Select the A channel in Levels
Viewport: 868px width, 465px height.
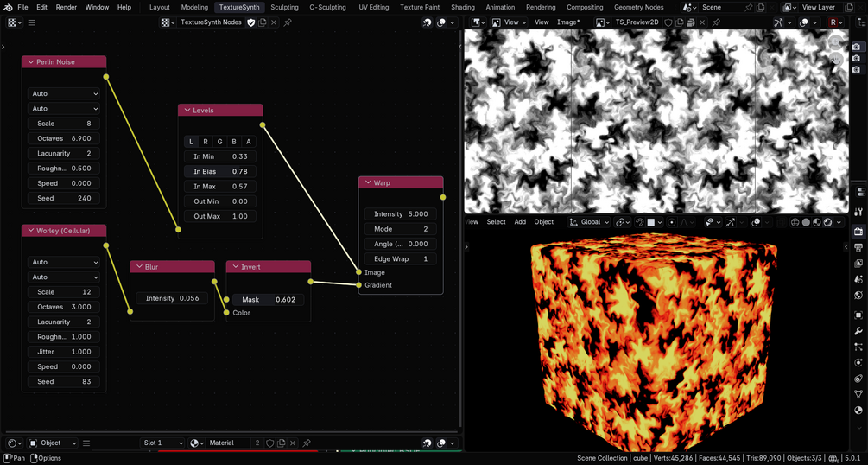pyautogui.click(x=249, y=142)
